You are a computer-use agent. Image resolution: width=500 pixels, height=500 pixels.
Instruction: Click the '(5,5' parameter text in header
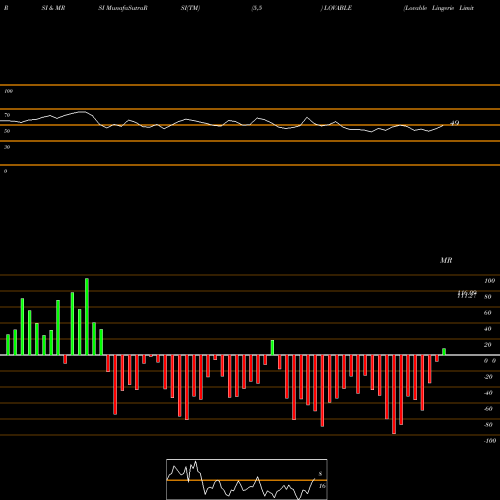tap(257, 8)
